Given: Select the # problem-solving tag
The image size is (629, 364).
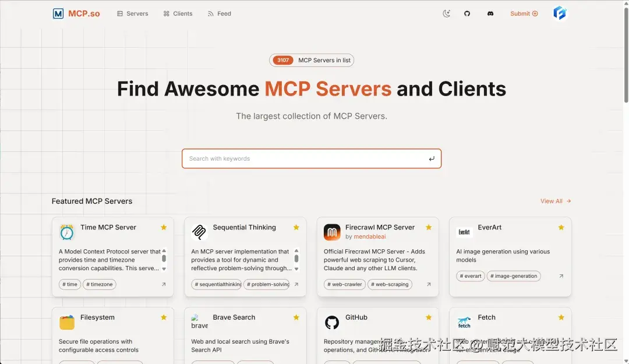Looking at the screenshot, I should point(267,284).
